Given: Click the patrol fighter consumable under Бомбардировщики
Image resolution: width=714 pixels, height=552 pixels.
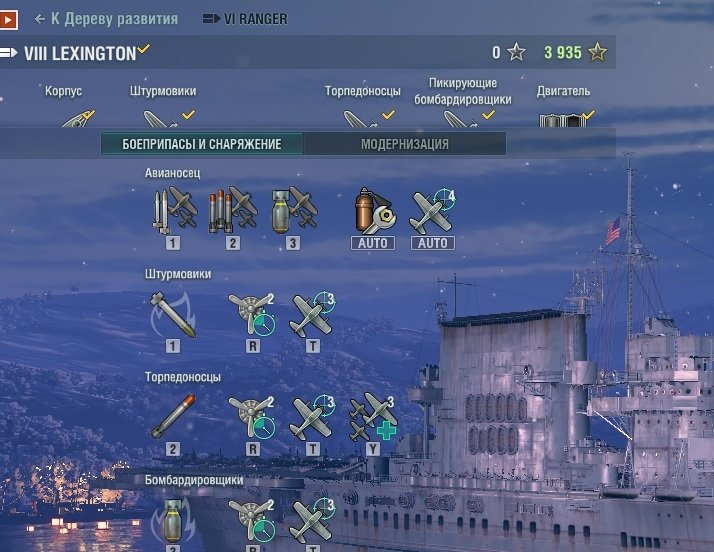Looking at the screenshot, I should point(312,521).
